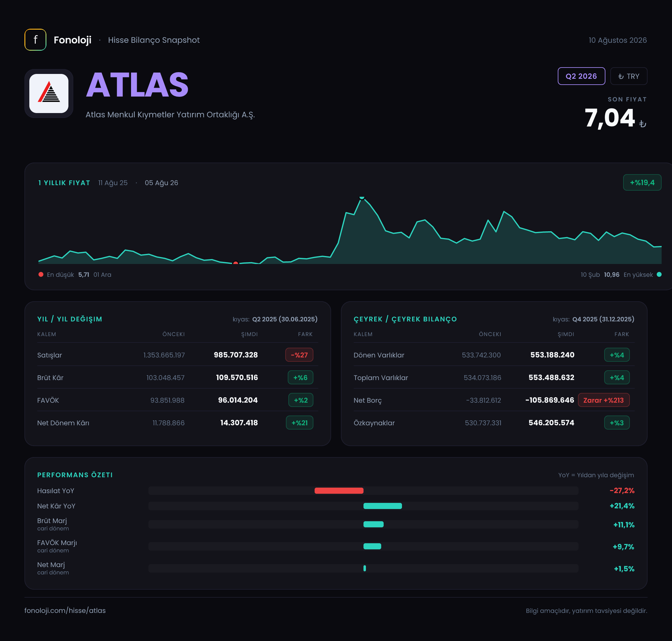Open the fonoloji.com/hisse/atlas link
672x641 pixels.
65,610
